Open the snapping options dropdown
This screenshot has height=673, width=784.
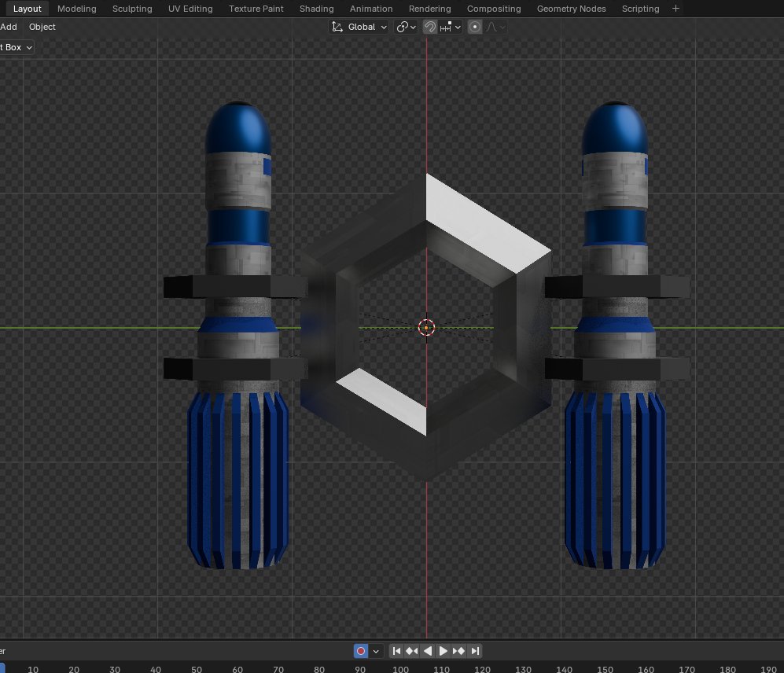pos(450,27)
